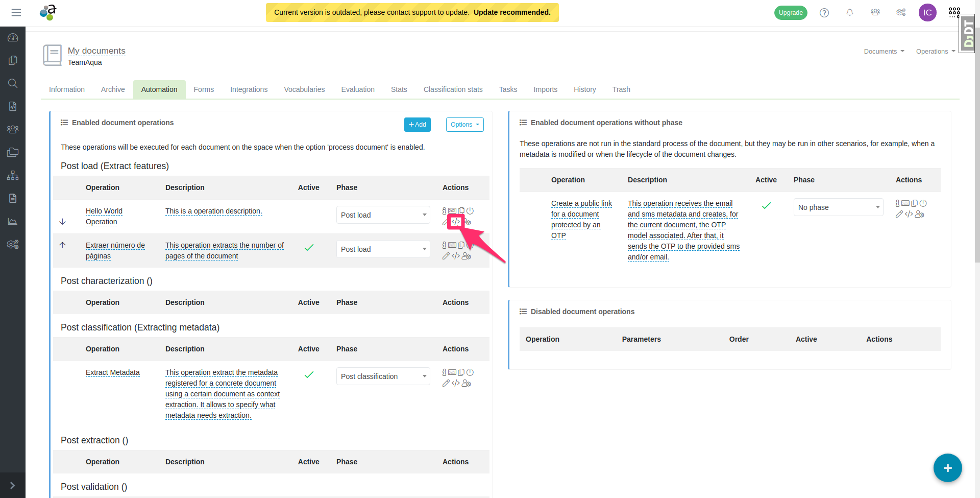
Task: Switch to the Vocabularies tab
Action: pos(304,89)
